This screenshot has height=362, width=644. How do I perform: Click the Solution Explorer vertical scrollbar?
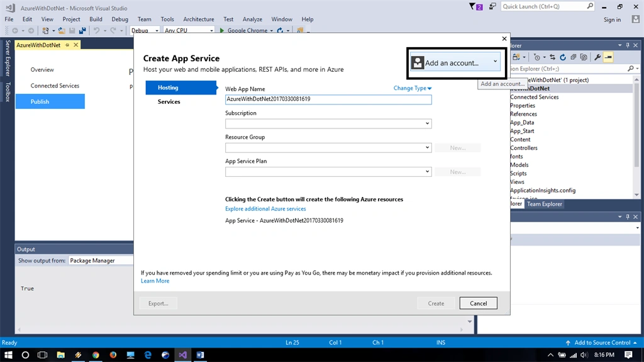(x=636, y=137)
